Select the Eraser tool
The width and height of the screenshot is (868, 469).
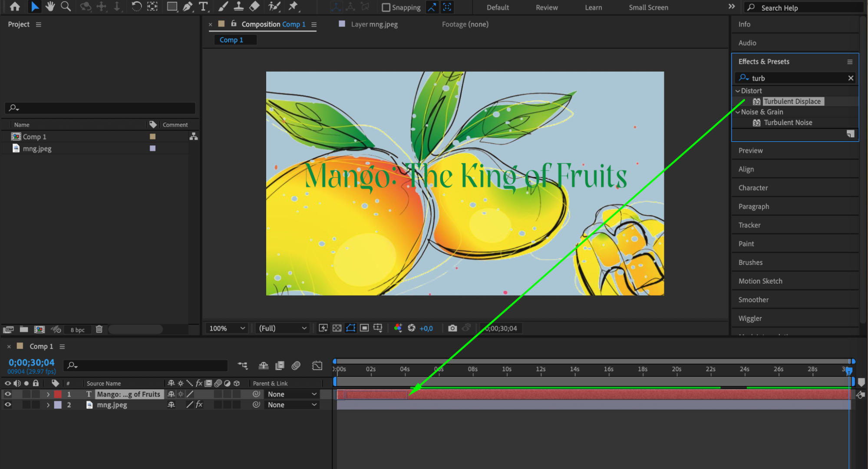click(x=255, y=7)
